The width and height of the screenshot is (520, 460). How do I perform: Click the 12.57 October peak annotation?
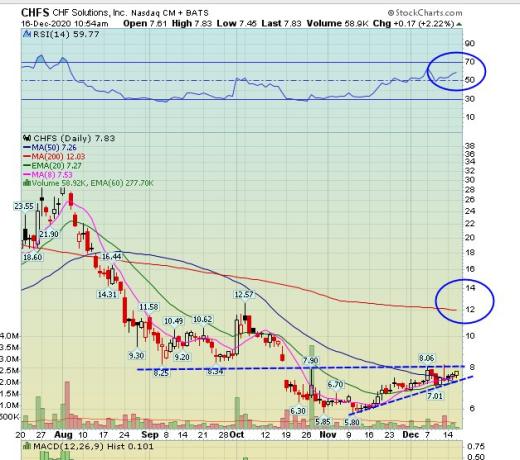(x=244, y=294)
